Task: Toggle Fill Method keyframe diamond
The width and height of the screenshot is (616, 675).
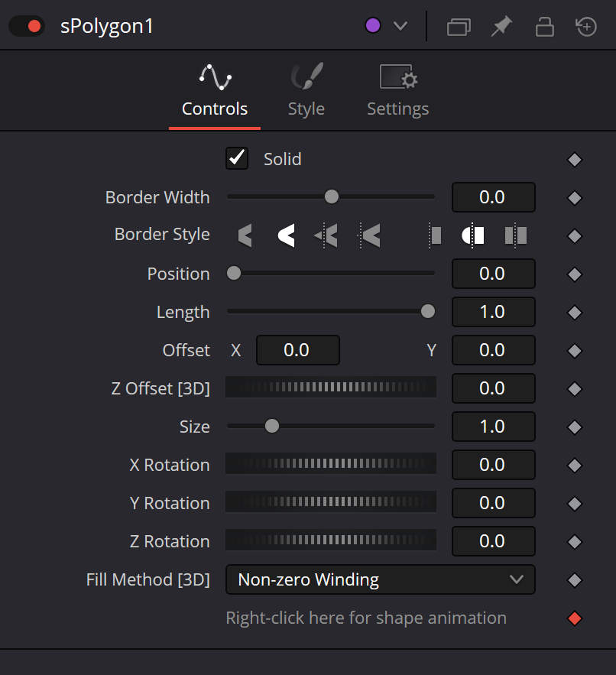Action: 575,580
